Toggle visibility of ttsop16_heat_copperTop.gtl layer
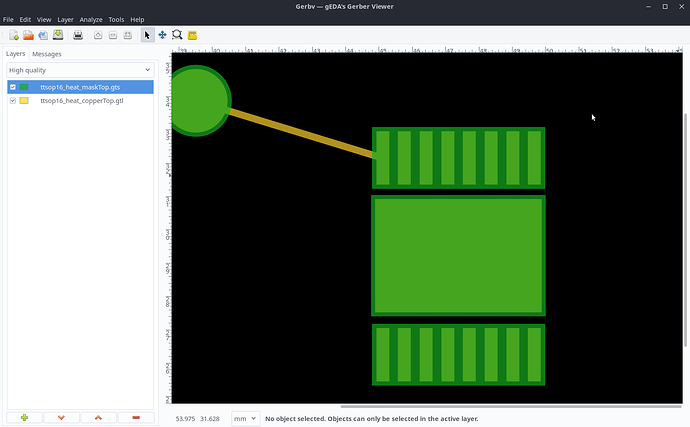This screenshot has width=690, height=427. 13,101
